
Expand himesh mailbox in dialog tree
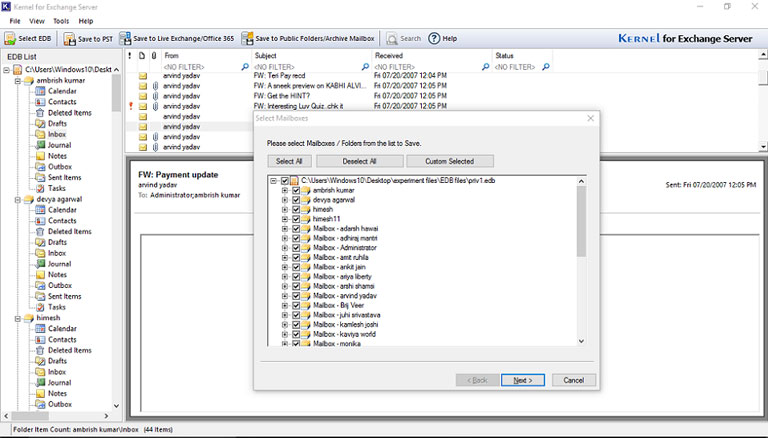tap(285, 210)
